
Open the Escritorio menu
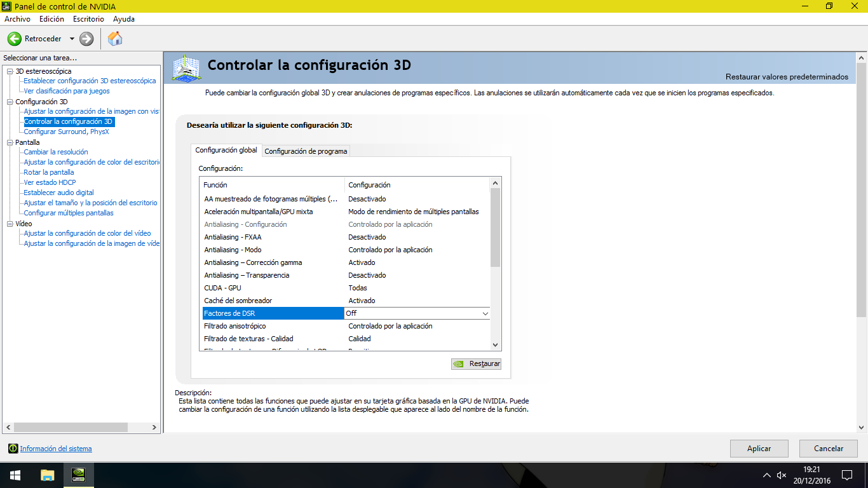[x=88, y=19]
